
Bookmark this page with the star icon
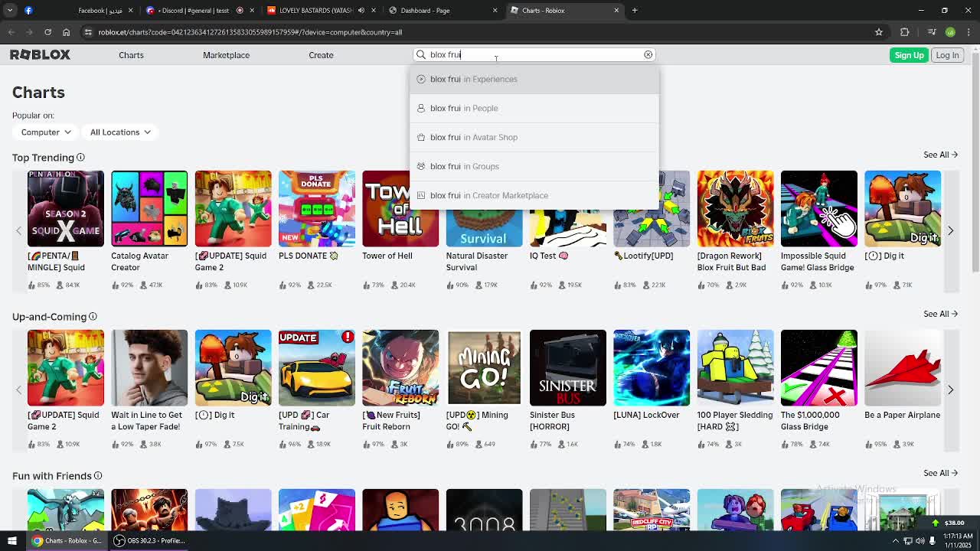879,32
